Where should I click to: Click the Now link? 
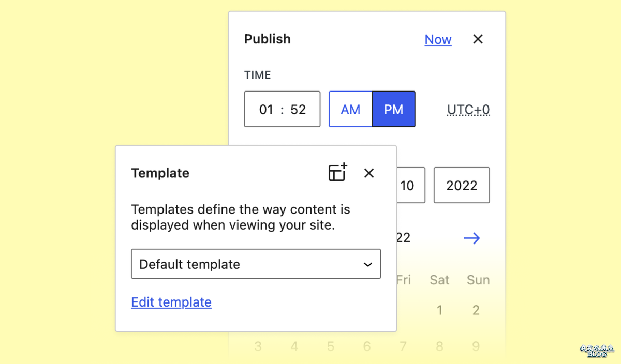(438, 39)
